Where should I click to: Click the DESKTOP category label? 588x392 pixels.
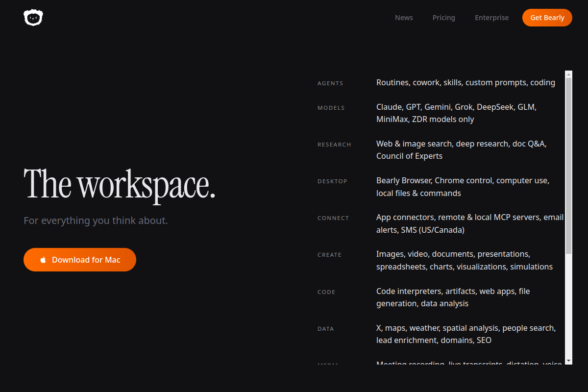(x=332, y=181)
